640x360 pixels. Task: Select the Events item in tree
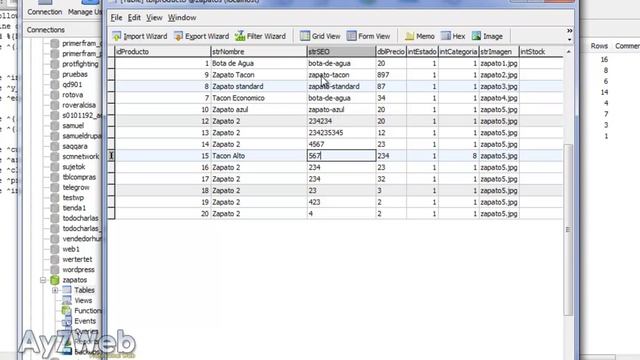click(x=85, y=321)
